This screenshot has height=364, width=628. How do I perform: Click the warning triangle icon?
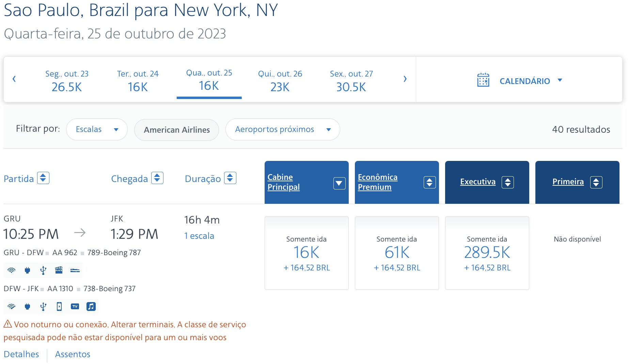pyautogui.click(x=8, y=324)
